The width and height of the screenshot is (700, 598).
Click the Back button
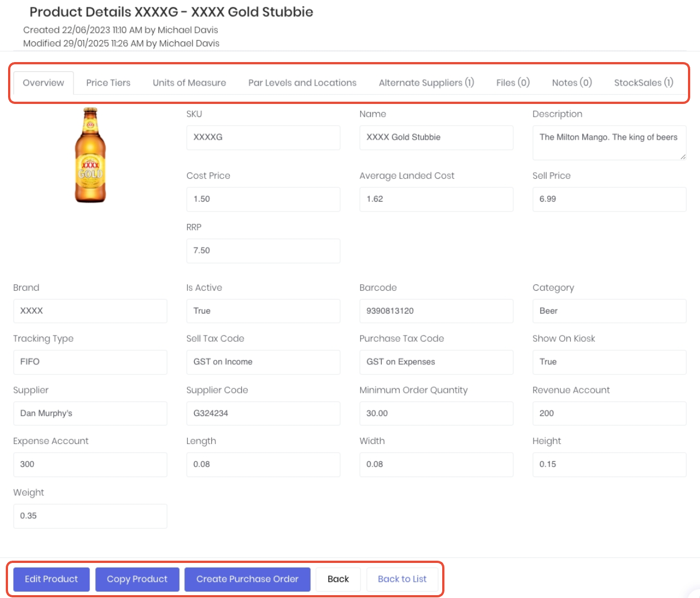(338, 579)
